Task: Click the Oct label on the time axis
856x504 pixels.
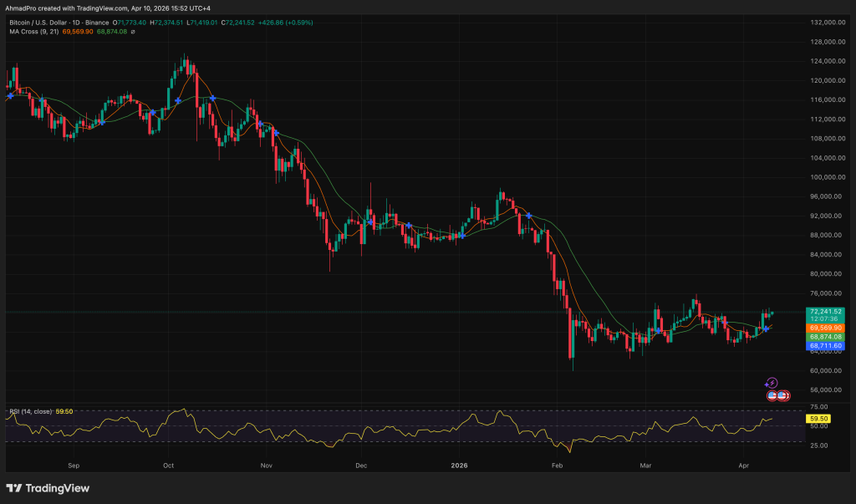Action: tap(168, 463)
